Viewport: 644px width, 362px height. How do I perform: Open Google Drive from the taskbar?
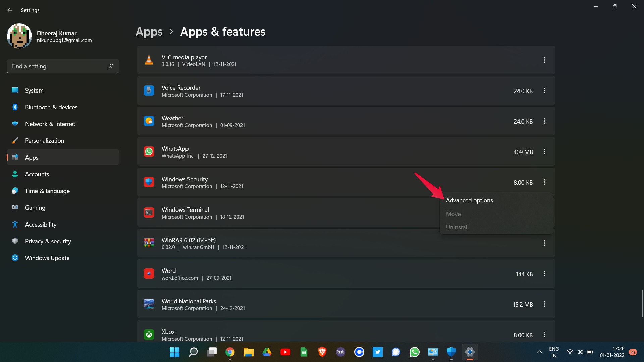point(267,352)
